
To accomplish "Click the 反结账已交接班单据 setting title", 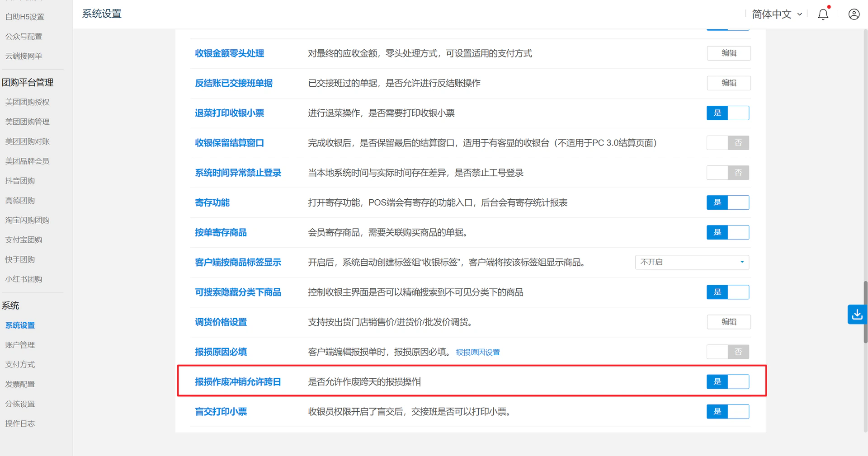I will (234, 83).
